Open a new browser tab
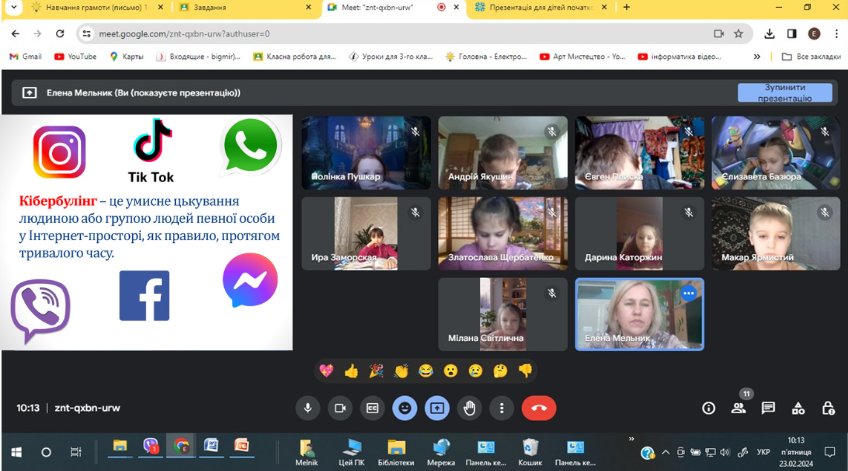 tap(626, 7)
